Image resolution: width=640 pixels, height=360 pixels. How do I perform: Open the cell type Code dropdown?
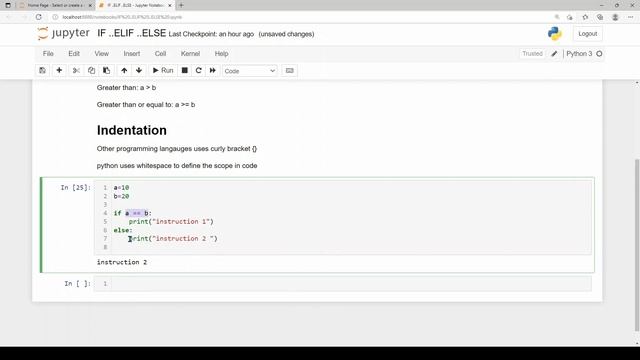(250, 71)
